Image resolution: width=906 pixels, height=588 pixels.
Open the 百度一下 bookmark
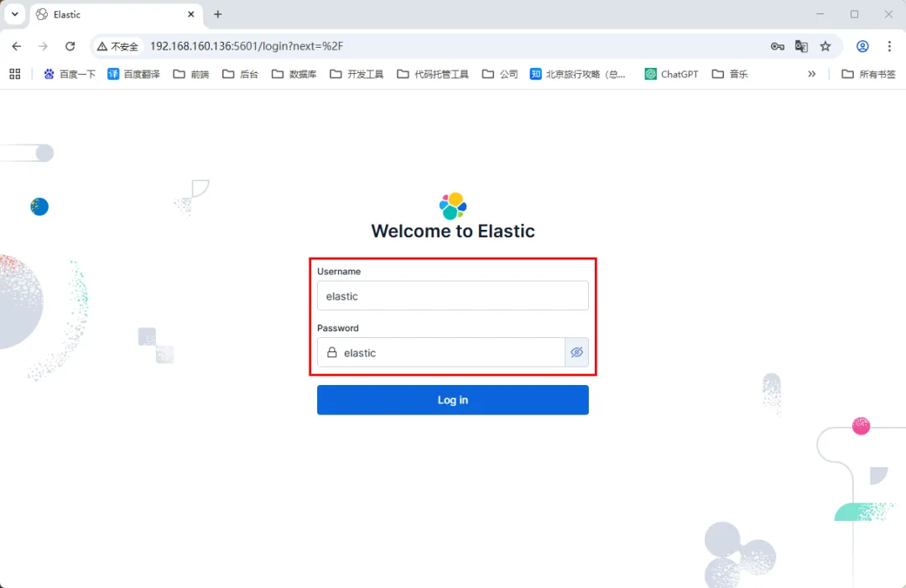pyautogui.click(x=70, y=74)
